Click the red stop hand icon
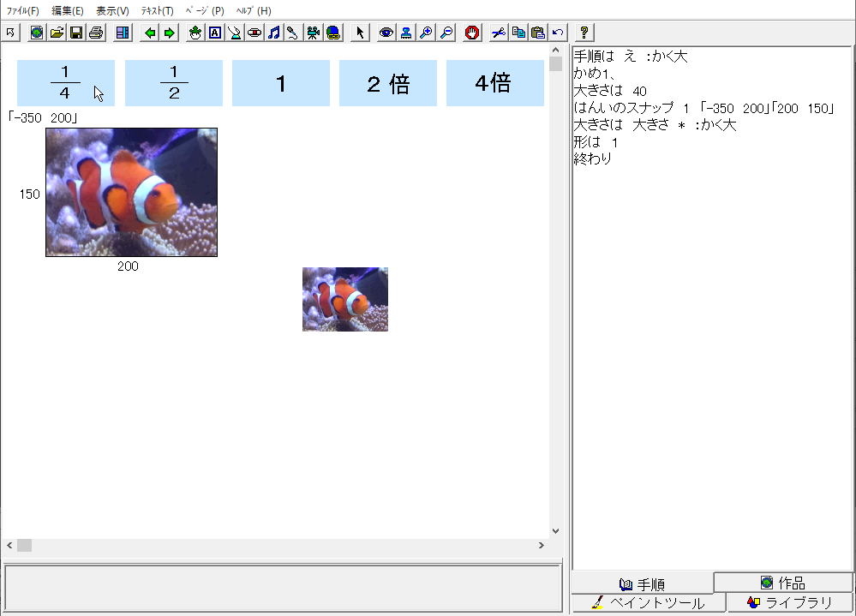 click(472, 33)
